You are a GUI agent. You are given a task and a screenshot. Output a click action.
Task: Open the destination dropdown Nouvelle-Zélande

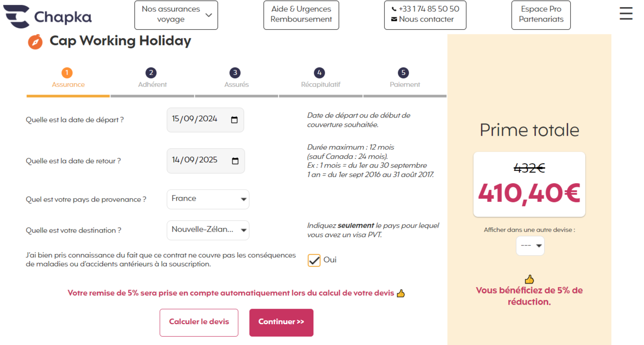pyautogui.click(x=208, y=230)
